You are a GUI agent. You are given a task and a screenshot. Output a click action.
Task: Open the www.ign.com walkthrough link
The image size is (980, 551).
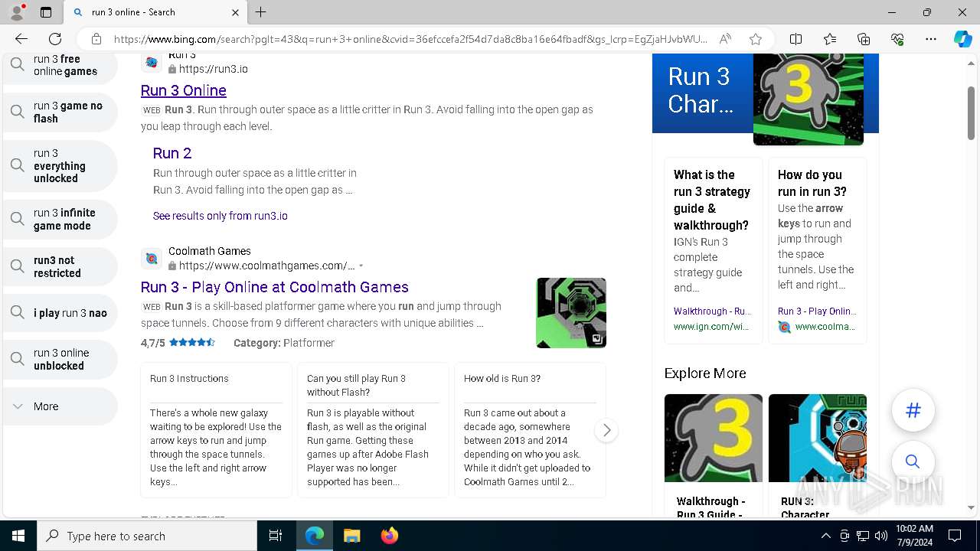point(711,327)
